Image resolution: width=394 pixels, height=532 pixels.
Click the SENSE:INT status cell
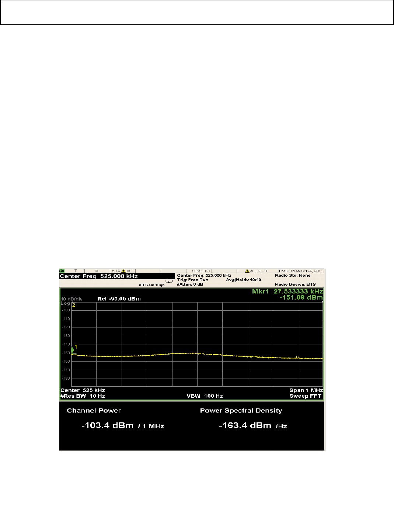click(201, 271)
